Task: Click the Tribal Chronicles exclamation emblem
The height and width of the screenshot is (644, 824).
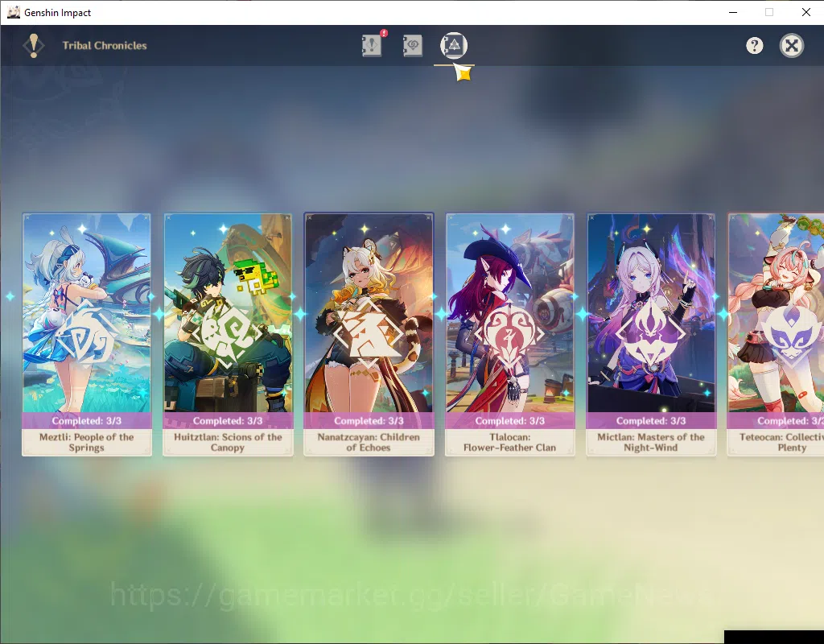Action: [34, 46]
